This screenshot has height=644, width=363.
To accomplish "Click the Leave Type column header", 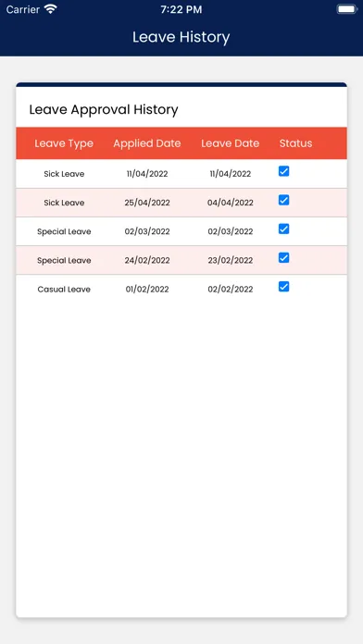I will (x=64, y=143).
